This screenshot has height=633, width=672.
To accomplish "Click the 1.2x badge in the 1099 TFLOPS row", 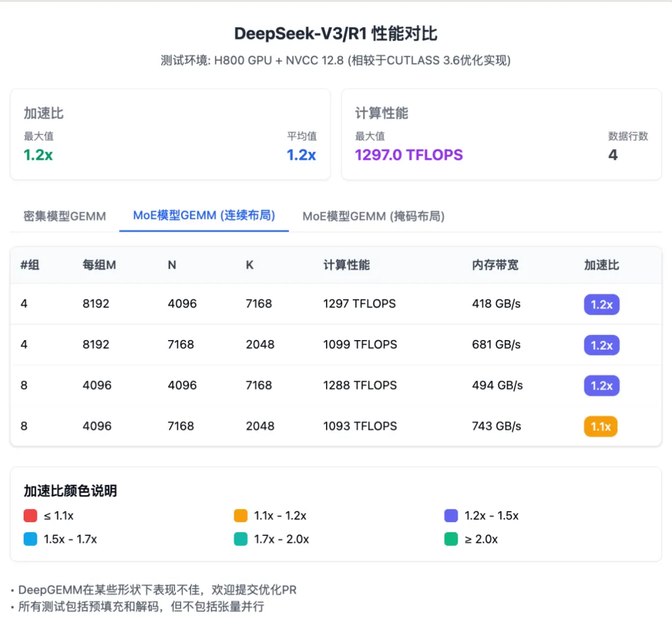I will (x=602, y=345).
